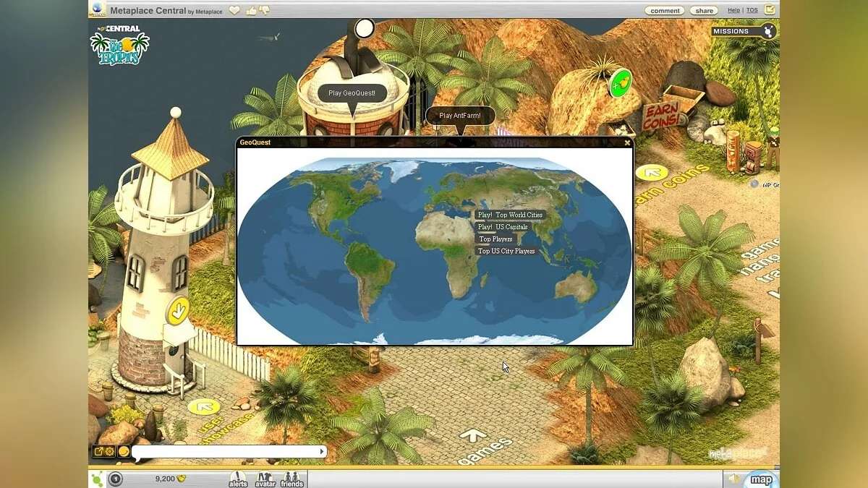This screenshot has height=488, width=868.
Task: Close the GeoQuest window
Action: click(627, 142)
